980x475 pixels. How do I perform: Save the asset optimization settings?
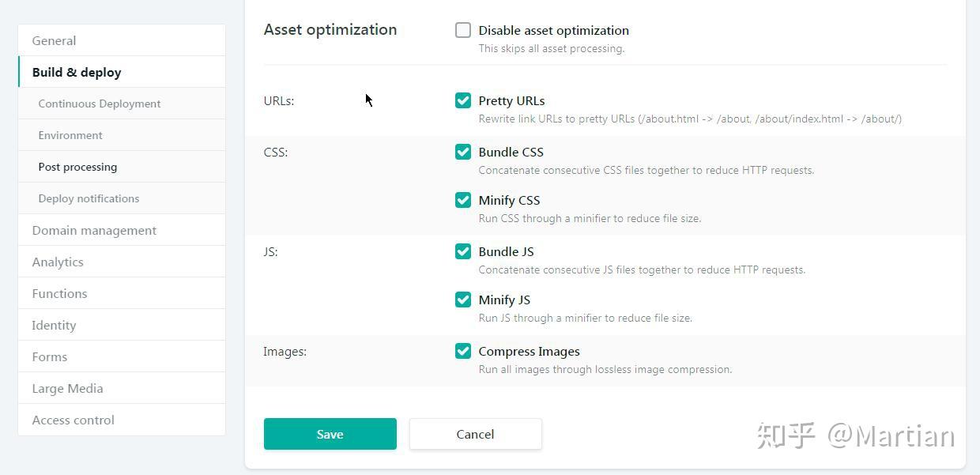point(330,434)
